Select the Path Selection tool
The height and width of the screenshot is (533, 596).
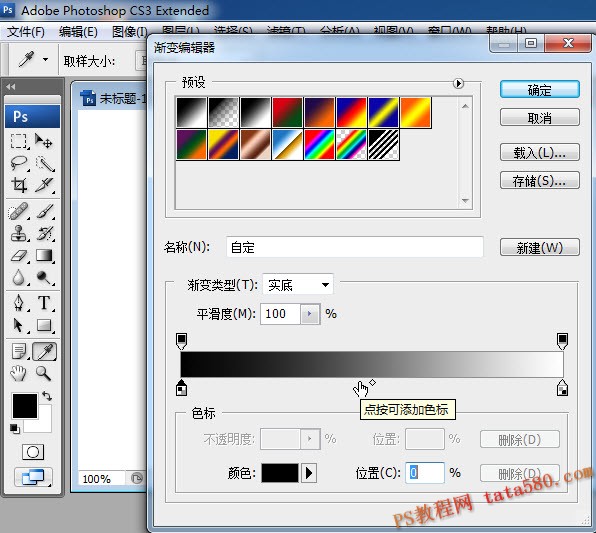tap(18, 325)
